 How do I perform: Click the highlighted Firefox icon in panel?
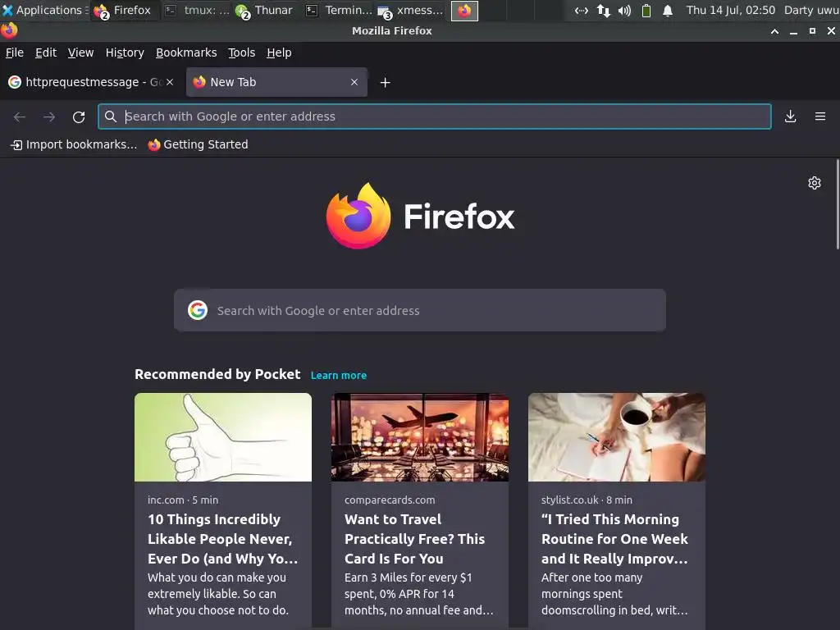tap(464, 11)
